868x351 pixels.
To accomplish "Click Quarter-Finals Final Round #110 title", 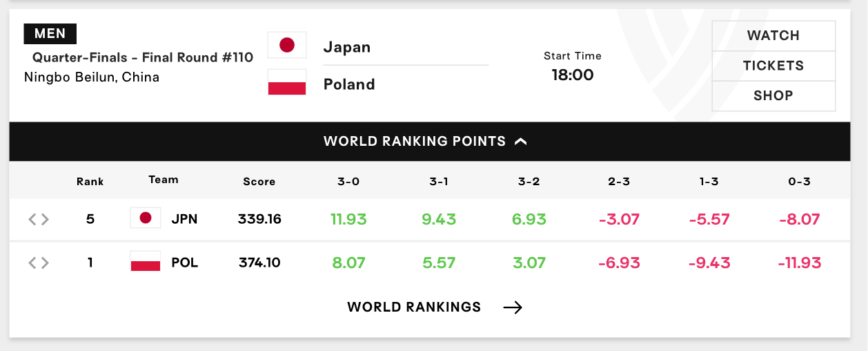I will point(143,57).
